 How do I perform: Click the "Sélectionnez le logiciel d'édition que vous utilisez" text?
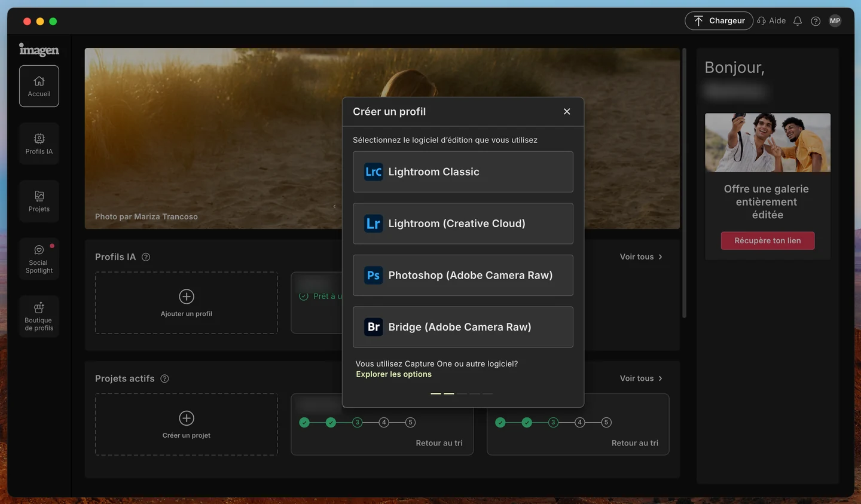coord(445,140)
